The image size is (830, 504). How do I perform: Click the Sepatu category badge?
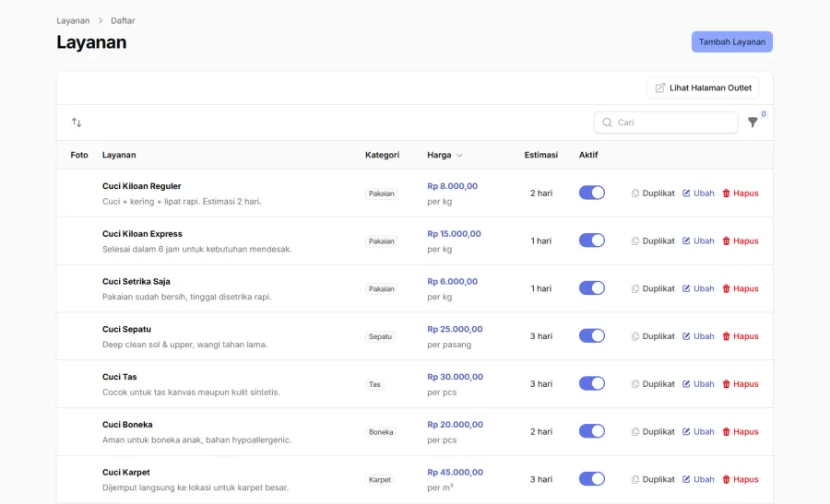(x=380, y=336)
